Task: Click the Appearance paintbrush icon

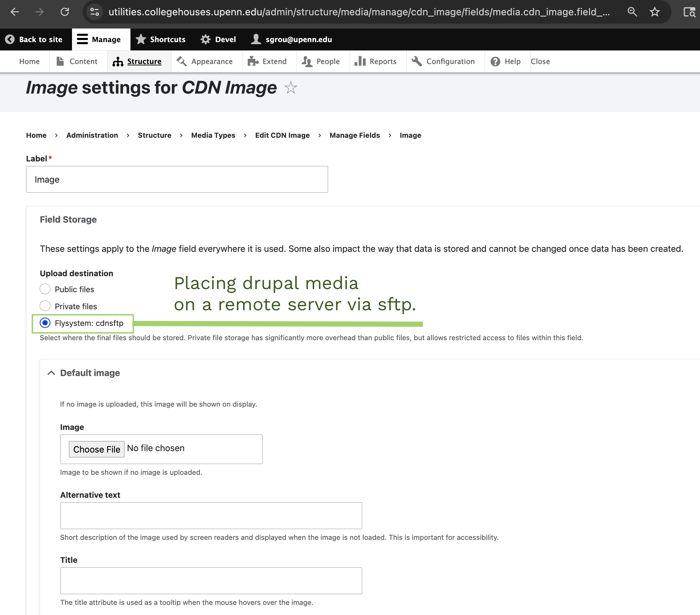Action: pyautogui.click(x=182, y=61)
